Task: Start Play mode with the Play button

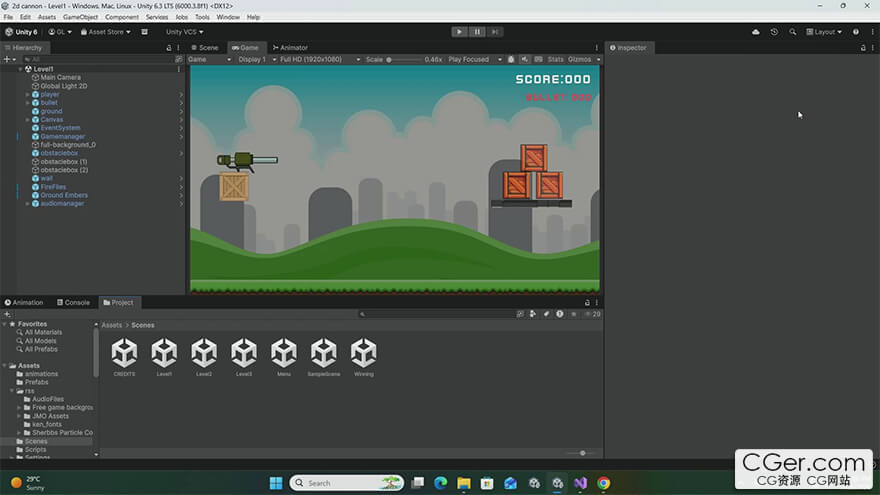Action: [459, 32]
